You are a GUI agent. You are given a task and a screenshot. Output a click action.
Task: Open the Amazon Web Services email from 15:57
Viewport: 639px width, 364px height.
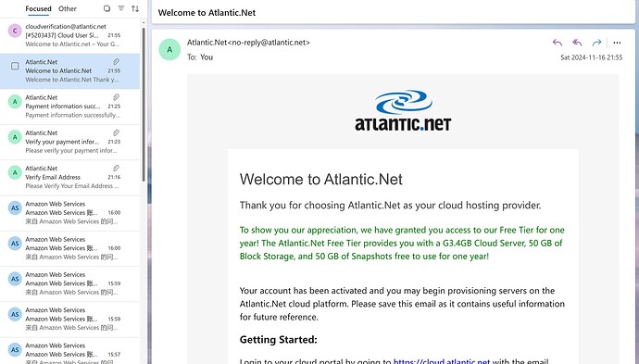pos(70,350)
